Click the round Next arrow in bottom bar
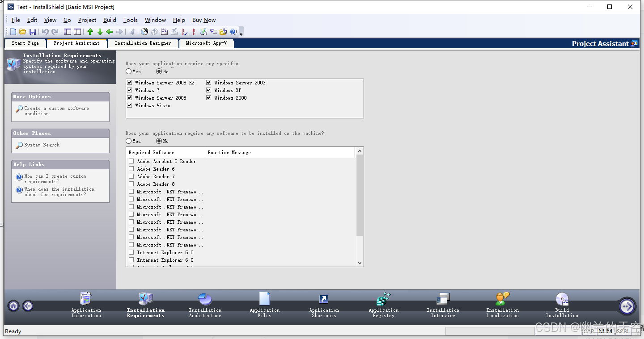 point(627,306)
